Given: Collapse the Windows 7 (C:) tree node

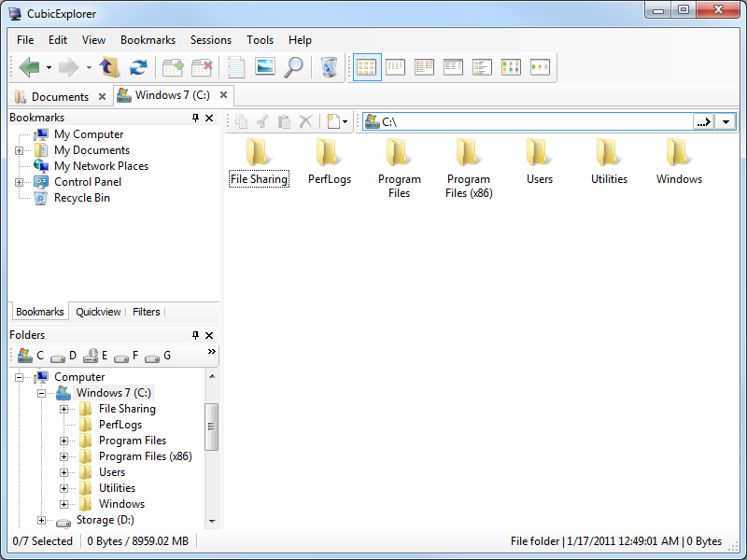Looking at the screenshot, I should [x=41, y=393].
